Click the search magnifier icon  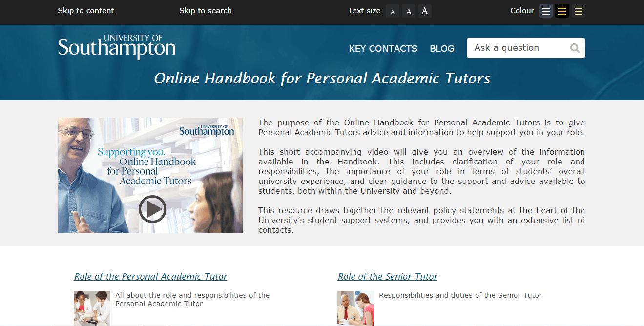coord(575,48)
